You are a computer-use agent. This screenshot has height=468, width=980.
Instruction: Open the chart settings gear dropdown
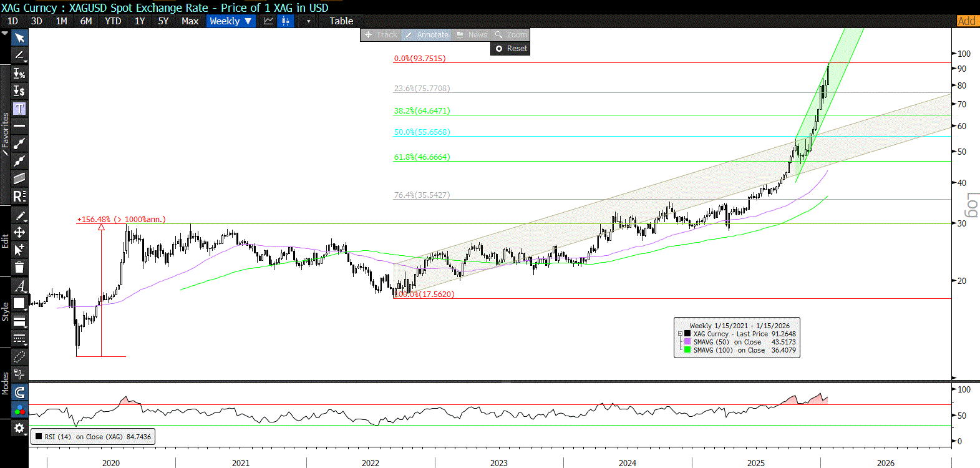[x=19, y=428]
